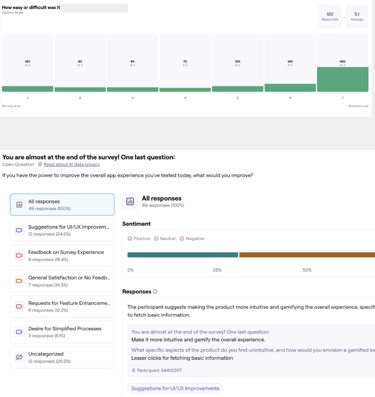
Task: Open the Uncategorized responses group
Action: [62, 357]
